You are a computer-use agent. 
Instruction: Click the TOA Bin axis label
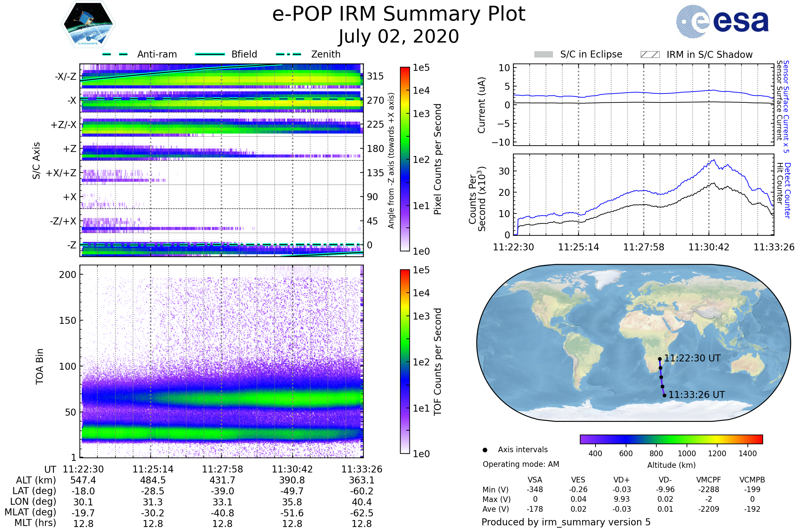click(40, 366)
